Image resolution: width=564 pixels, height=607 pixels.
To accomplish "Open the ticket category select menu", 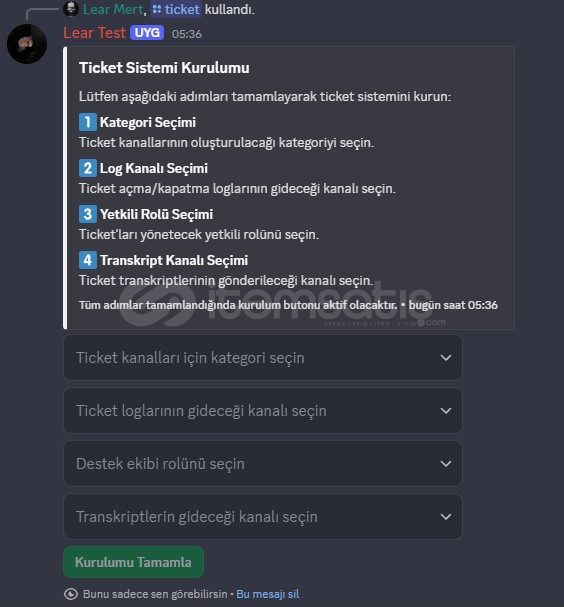I will (263, 358).
